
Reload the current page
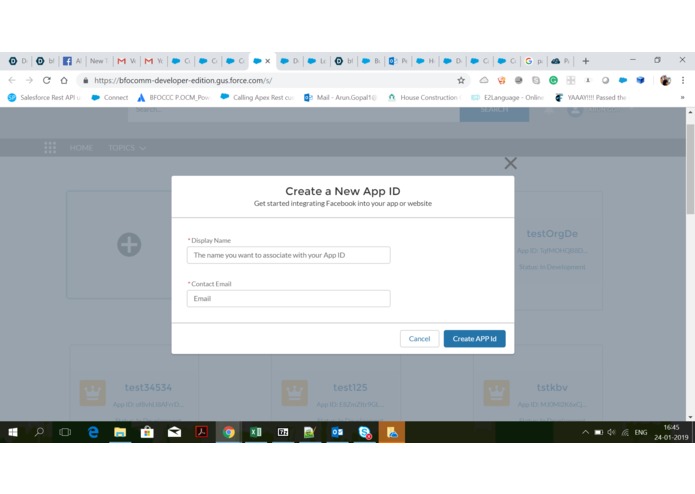[x=47, y=80]
